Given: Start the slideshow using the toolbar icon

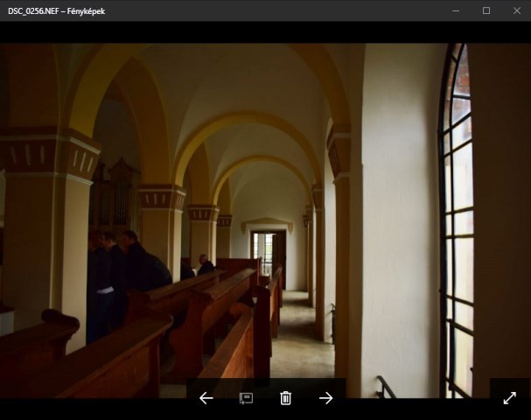Looking at the screenshot, I should click(246, 398).
